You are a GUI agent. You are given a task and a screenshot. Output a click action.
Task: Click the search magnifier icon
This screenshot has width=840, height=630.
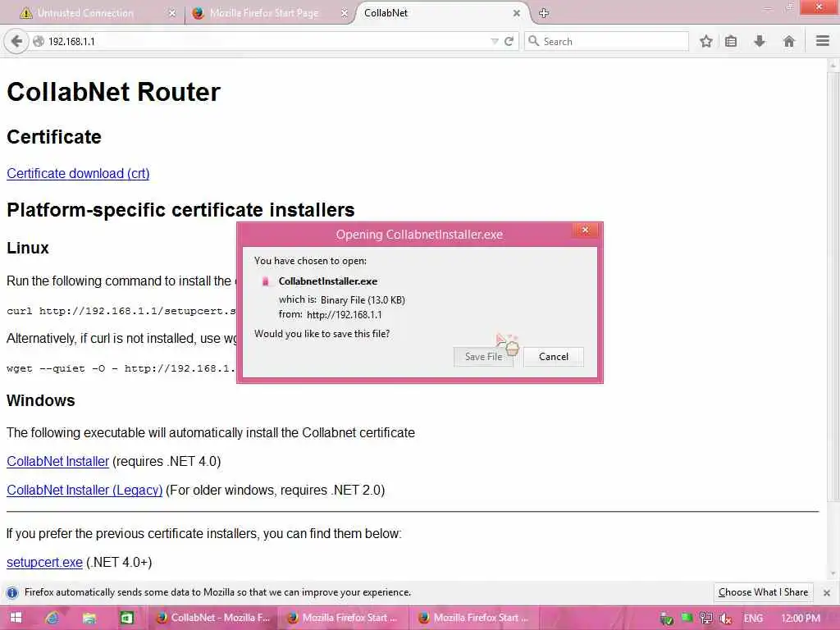pos(533,41)
